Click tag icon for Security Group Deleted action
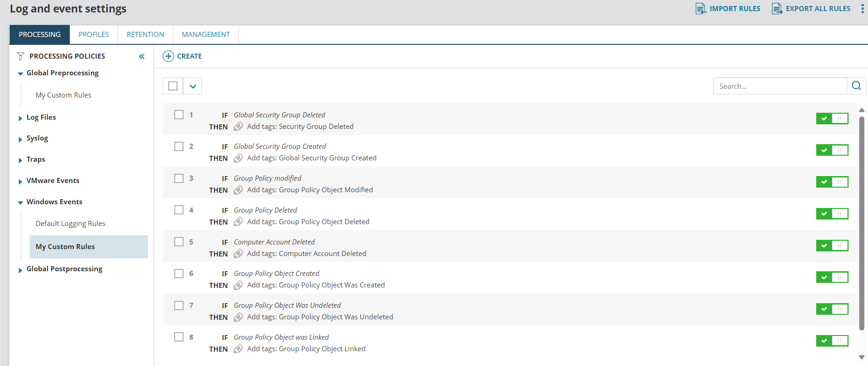Image resolution: width=868 pixels, height=366 pixels. pyautogui.click(x=238, y=127)
